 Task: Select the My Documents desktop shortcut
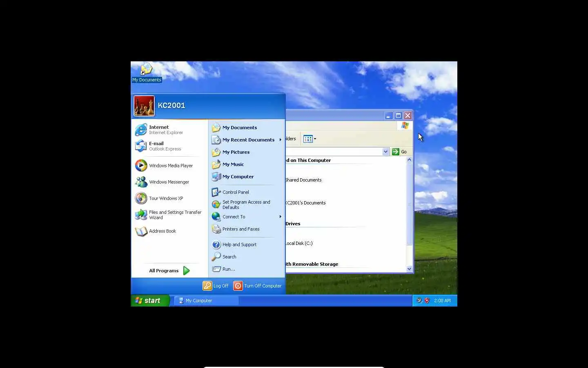147,72
